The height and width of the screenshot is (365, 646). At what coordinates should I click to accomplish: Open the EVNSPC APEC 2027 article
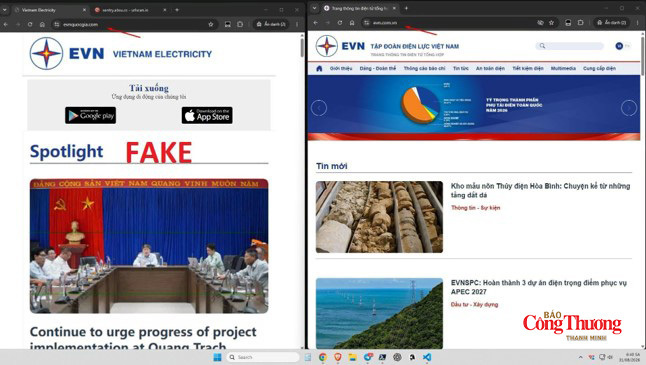click(x=539, y=287)
